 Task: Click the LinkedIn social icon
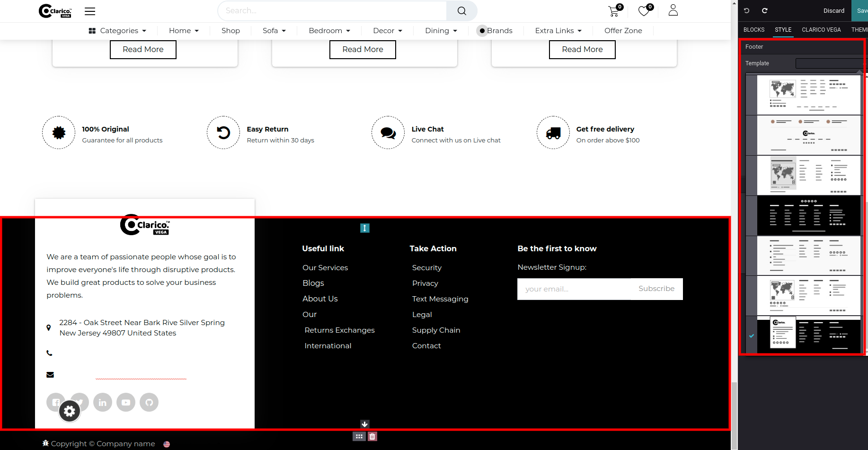click(103, 402)
